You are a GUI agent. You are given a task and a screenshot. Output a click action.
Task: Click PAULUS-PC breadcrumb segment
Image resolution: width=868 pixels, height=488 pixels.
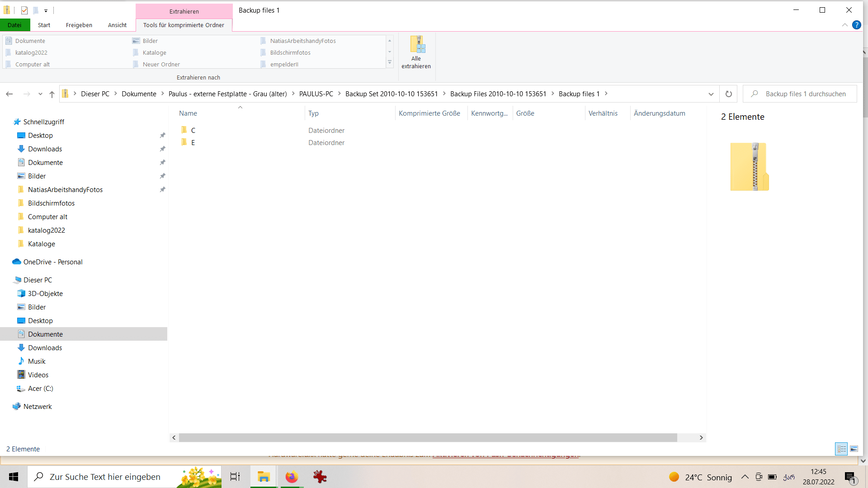click(x=316, y=94)
